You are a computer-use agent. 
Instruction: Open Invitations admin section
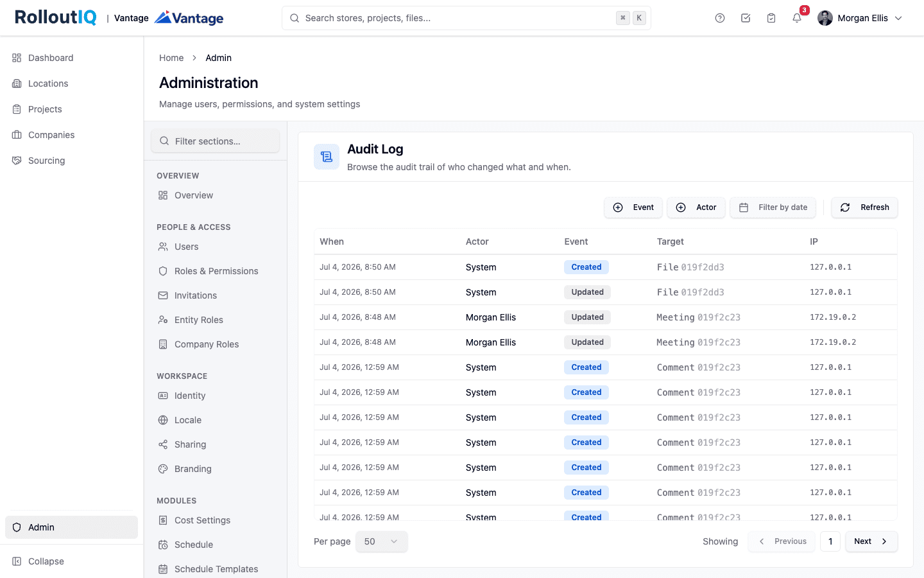[216, 295]
